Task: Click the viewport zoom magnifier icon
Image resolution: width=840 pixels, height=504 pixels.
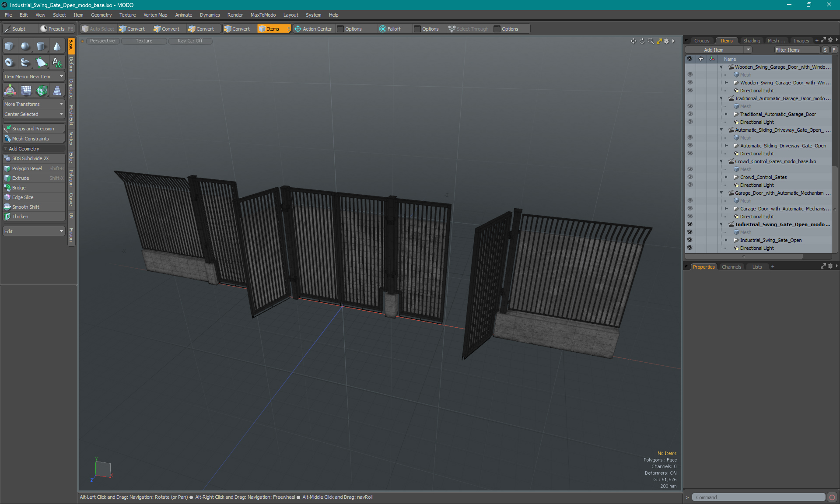Action: pos(651,41)
